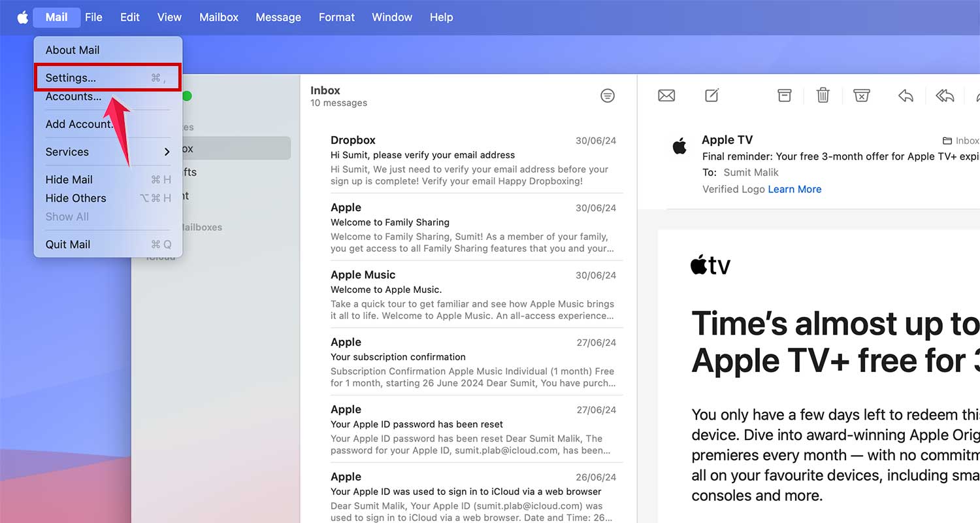980x523 pixels.
Task: Click the Learn More link
Action: (x=794, y=189)
